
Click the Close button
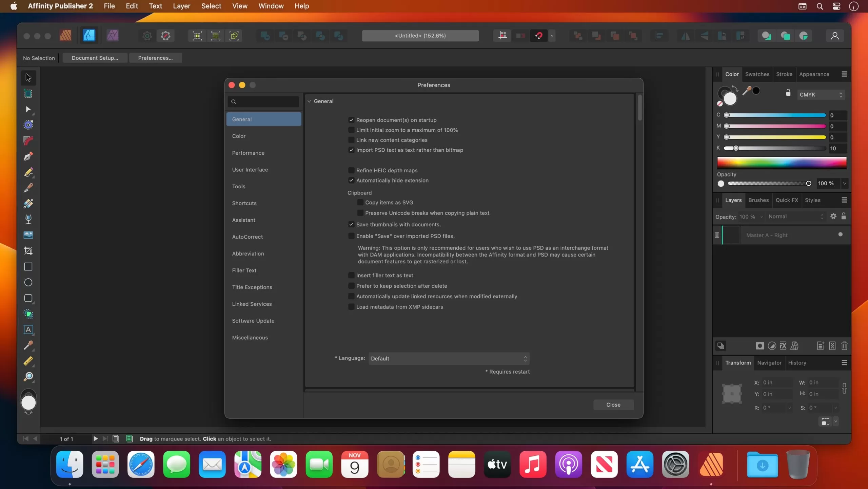pyautogui.click(x=613, y=404)
